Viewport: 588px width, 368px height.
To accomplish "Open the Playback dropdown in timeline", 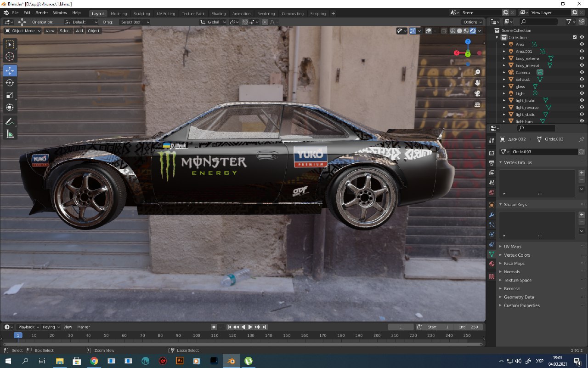I will [28, 327].
